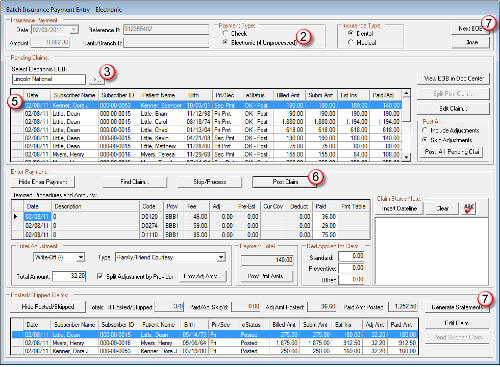This screenshot has width=500, height=367.
Task: Click Billed Amt header in posted claims table
Action: click(284, 325)
